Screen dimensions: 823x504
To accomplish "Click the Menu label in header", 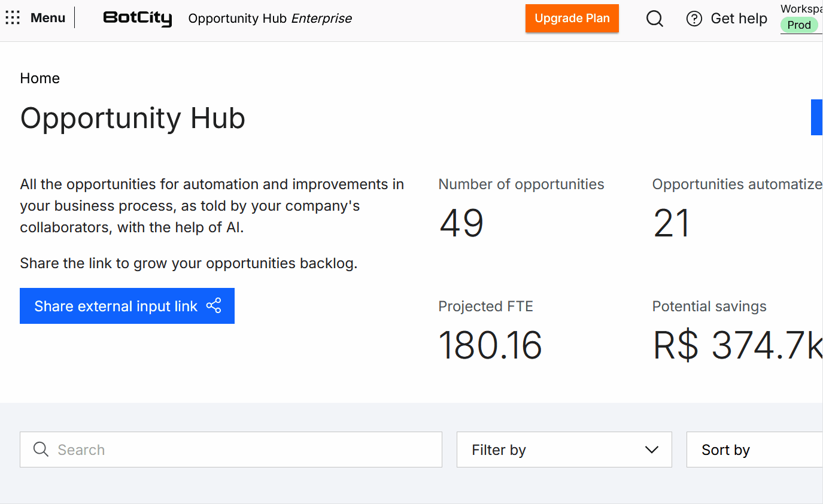I will [x=48, y=18].
